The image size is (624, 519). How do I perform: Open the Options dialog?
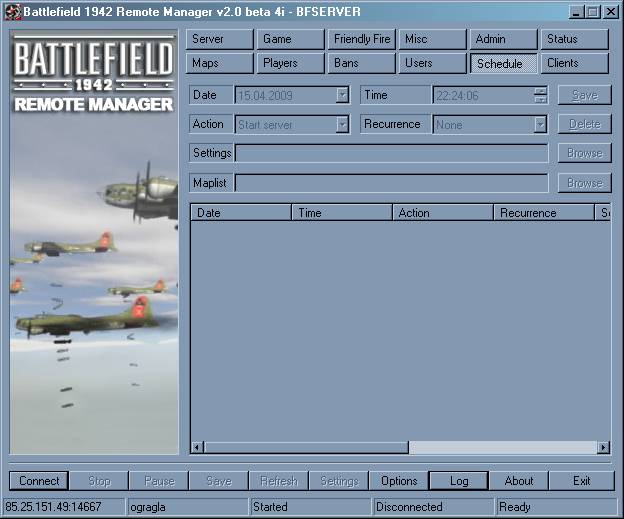tap(399, 481)
